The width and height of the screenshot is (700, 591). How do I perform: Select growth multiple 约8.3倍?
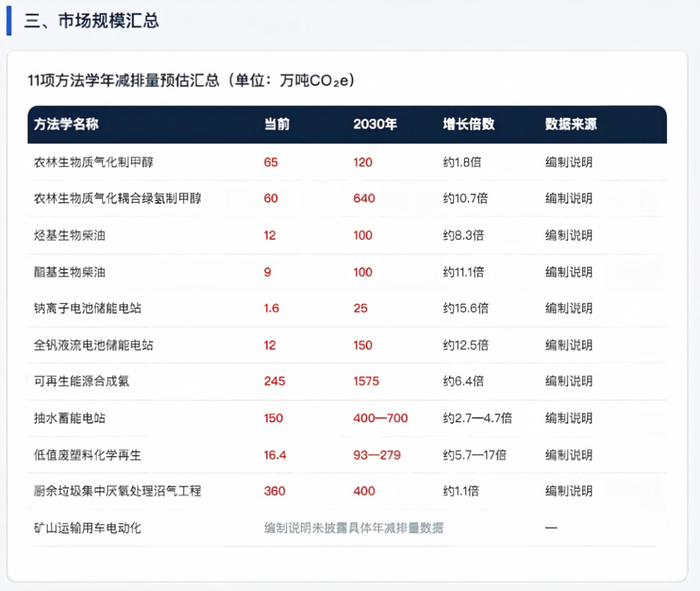[x=463, y=235]
